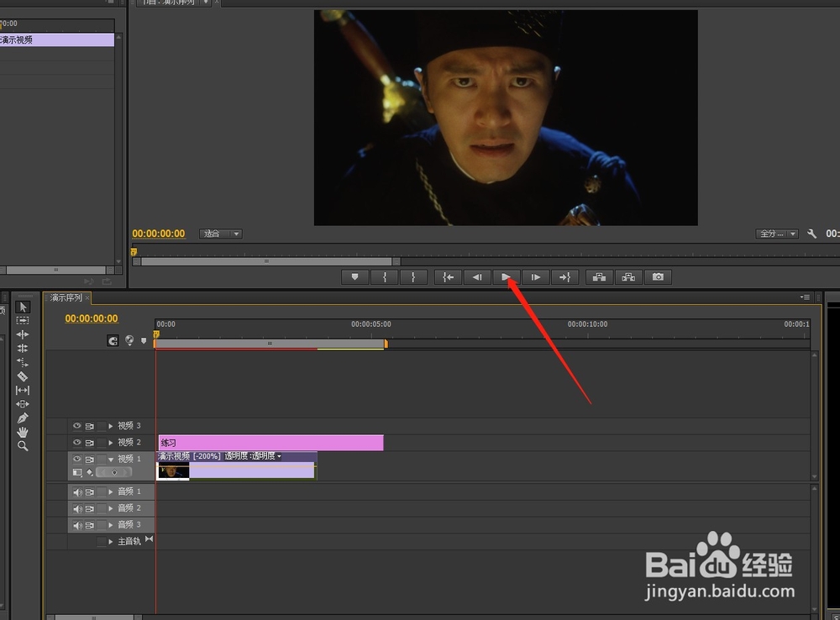Show keyframes button for 视频 1
840x620 pixels.
[90, 472]
